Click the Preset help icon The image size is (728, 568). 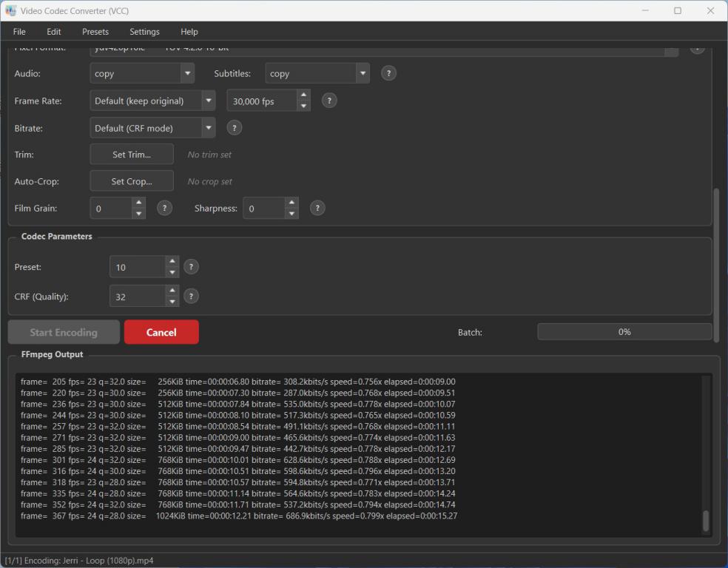click(x=191, y=267)
